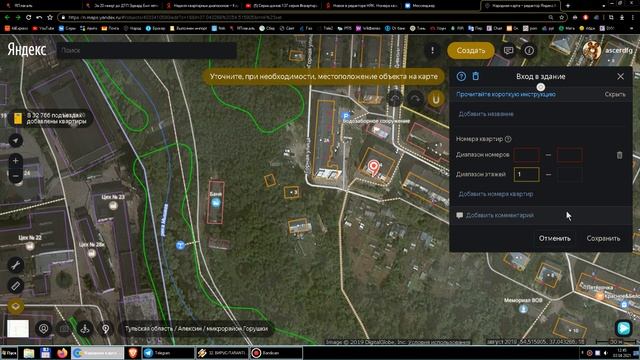Screen dimensions: 640x360
Task: Remove apartment range with row trash icon
Action: coord(619,155)
